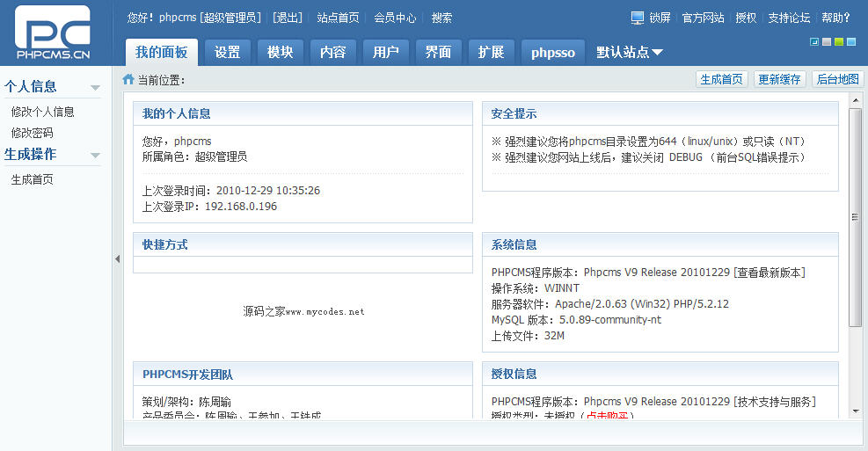Select the gray theme swatch
This screenshot has width=868, height=451.
coord(827,41)
